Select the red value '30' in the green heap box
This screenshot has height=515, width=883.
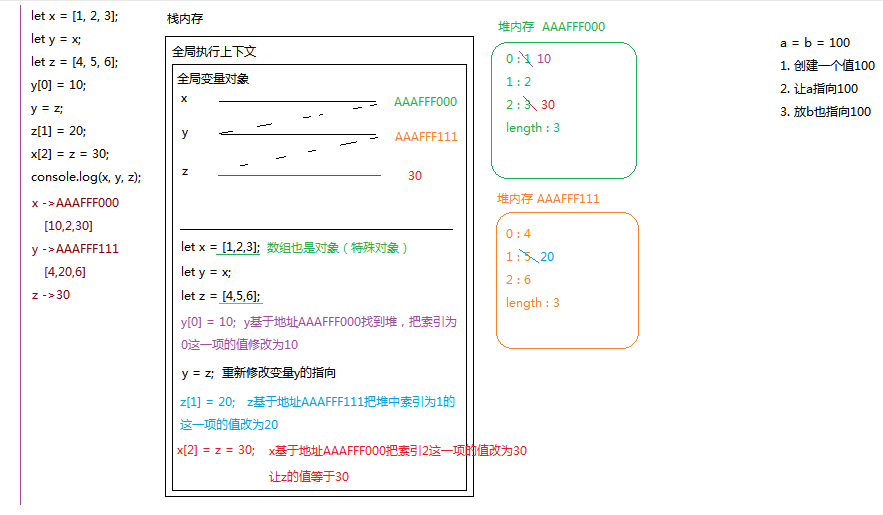pos(548,105)
